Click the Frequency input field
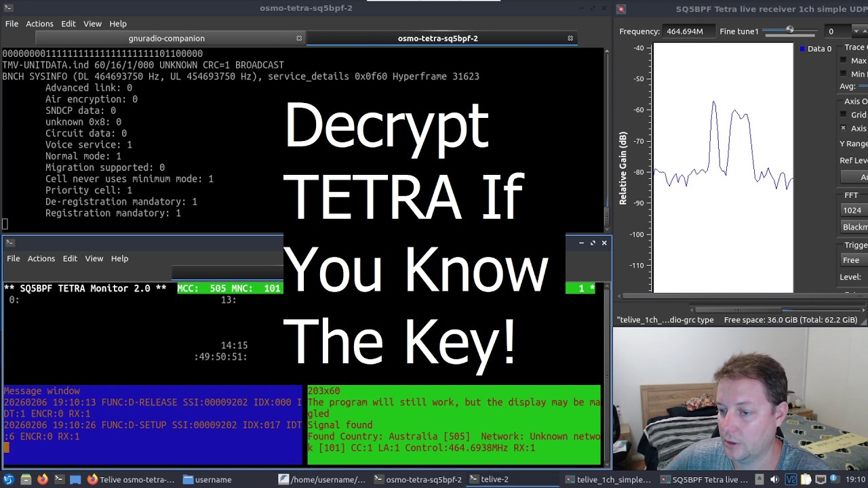 [x=689, y=31]
